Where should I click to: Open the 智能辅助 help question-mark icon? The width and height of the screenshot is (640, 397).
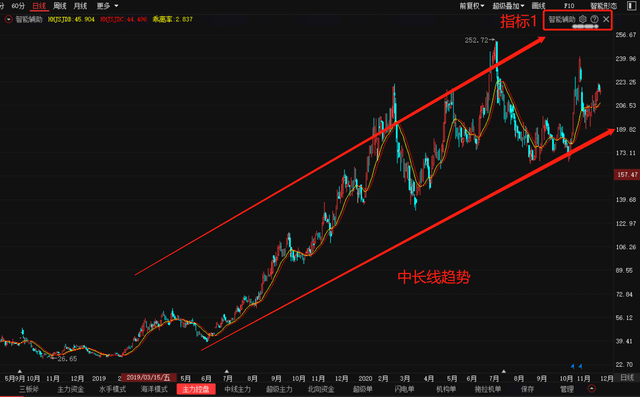[594, 19]
